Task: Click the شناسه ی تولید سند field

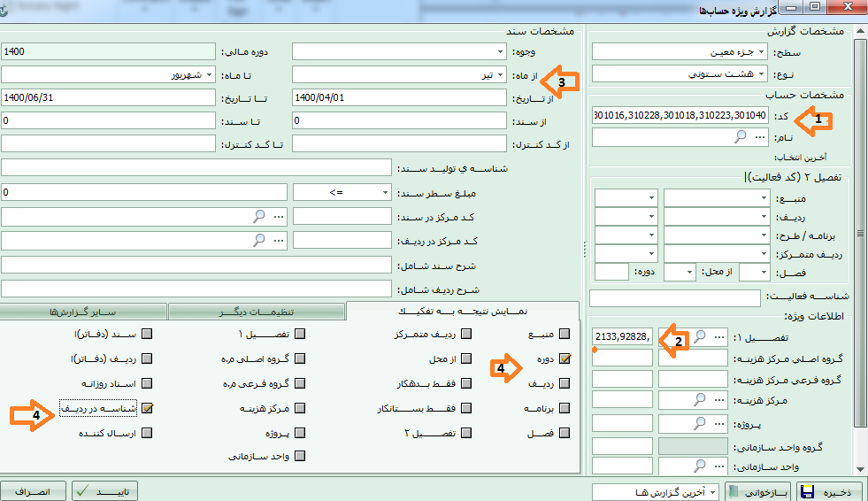Action: 196,167
